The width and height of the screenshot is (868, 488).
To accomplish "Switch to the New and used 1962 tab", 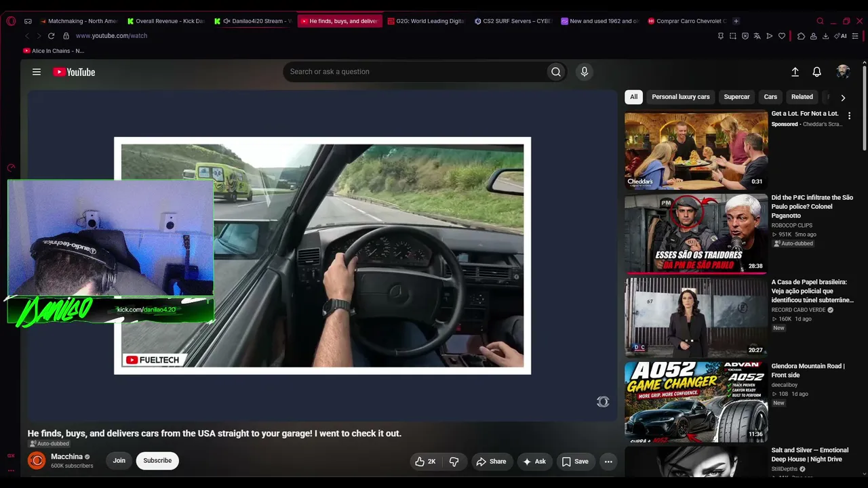I will [601, 21].
